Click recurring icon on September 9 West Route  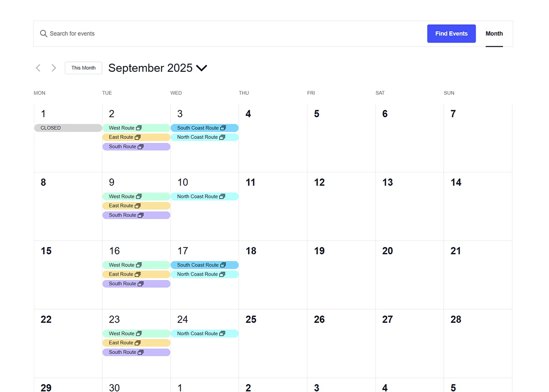pos(139,197)
